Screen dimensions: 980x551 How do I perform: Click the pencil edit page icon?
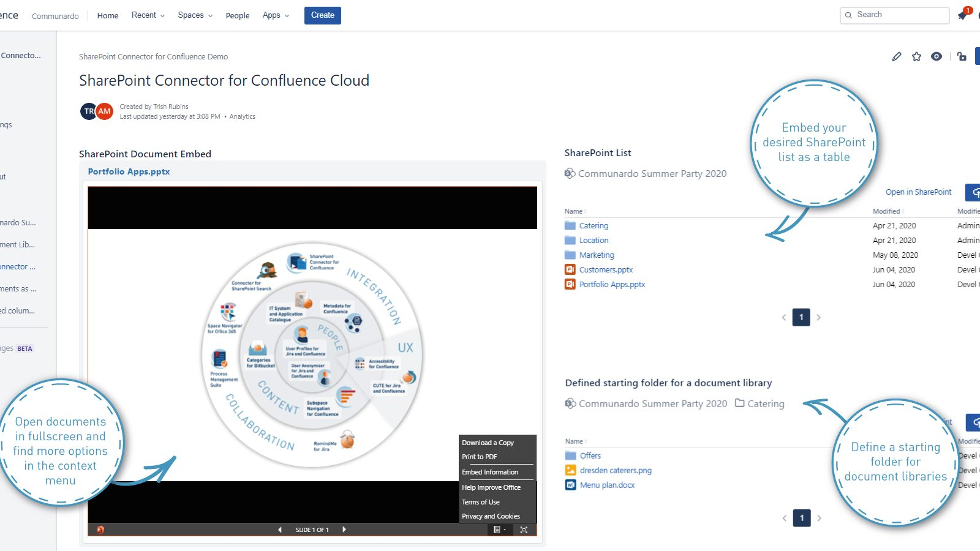(897, 56)
